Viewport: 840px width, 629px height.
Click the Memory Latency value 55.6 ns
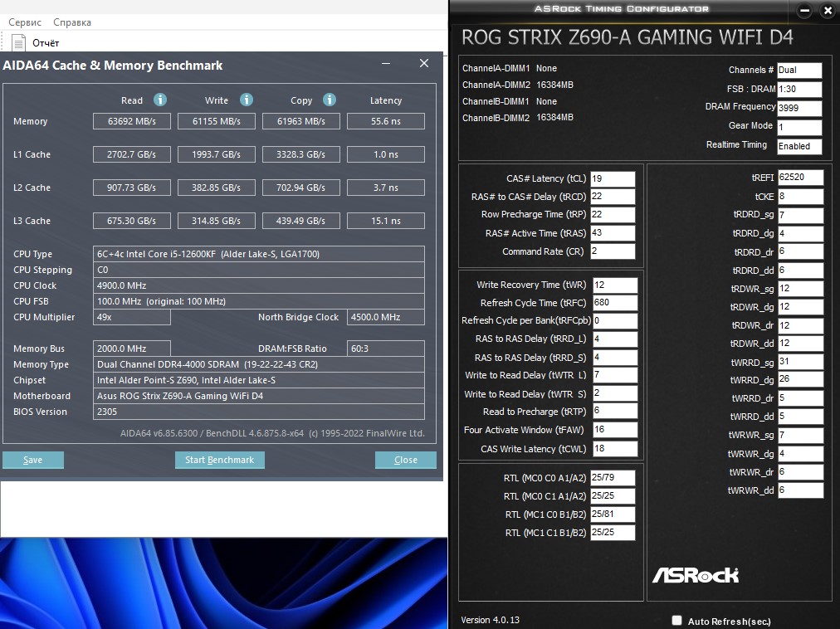coord(386,121)
